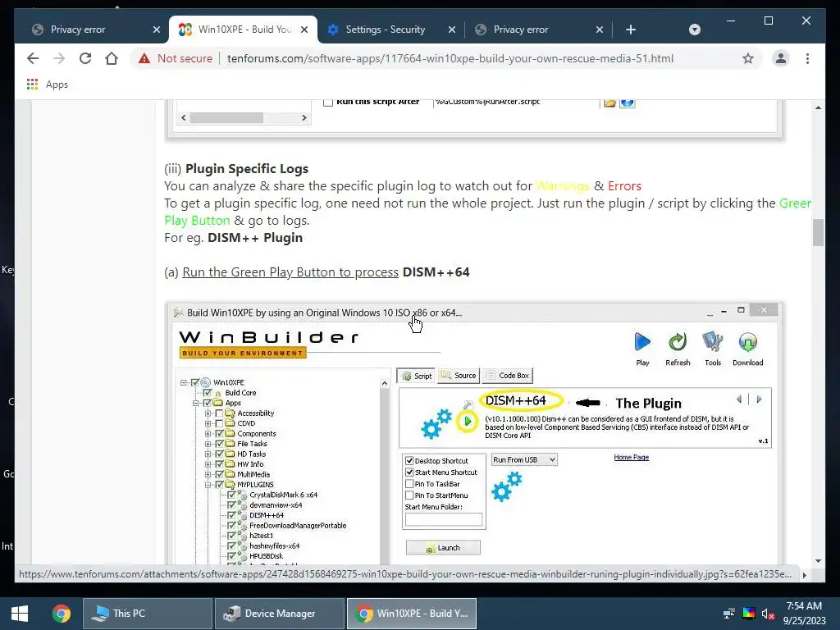Screen dimensions: 840x630
Task: Expand the Accessibility tree node
Action: [208, 413]
